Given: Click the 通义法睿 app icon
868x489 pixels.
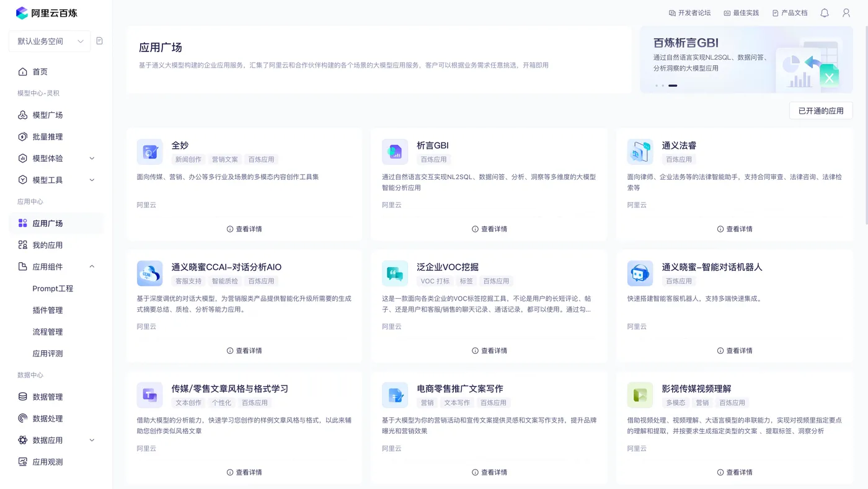Looking at the screenshot, I should pos(640,152).
